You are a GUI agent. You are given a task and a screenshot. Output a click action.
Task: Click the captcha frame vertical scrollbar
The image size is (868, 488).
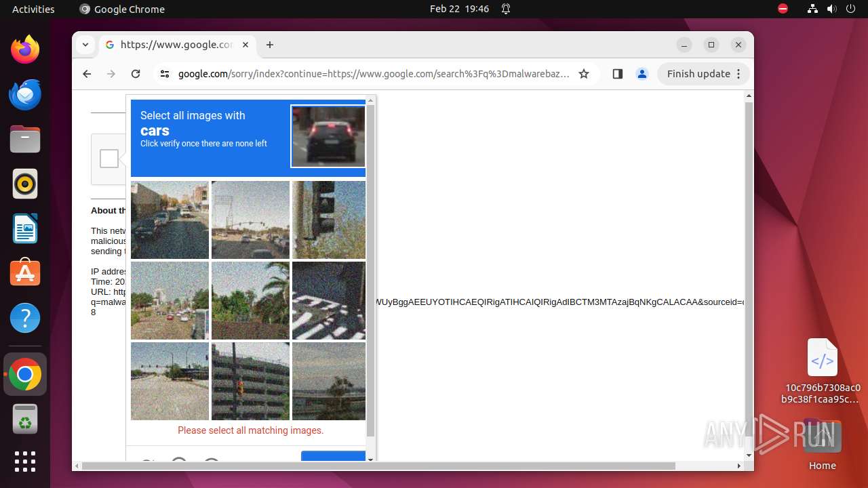(370, 271)
